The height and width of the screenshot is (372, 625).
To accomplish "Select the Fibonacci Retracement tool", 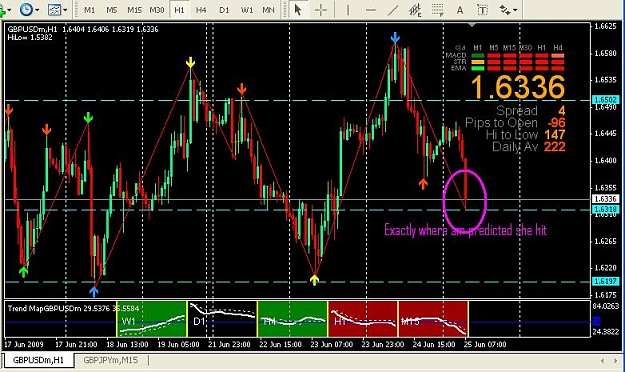I will pos(438,10).
